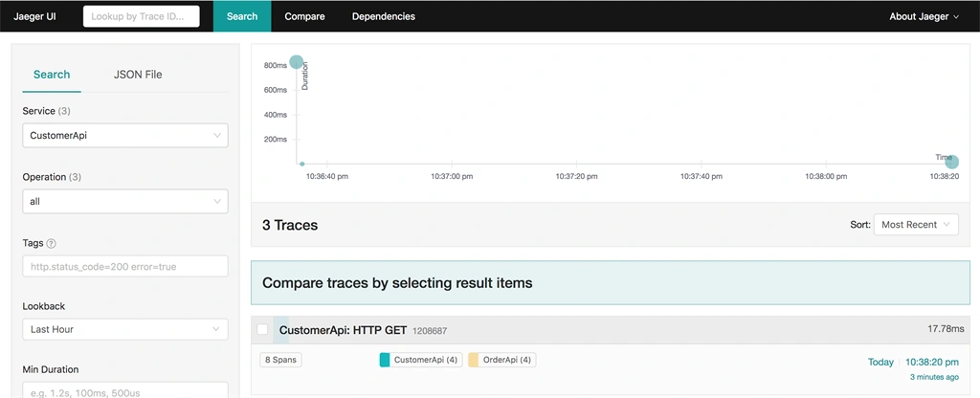Click the 8 Spans badge
The width and height of the screenshot is (980, 398).
[x=280, y=360]
